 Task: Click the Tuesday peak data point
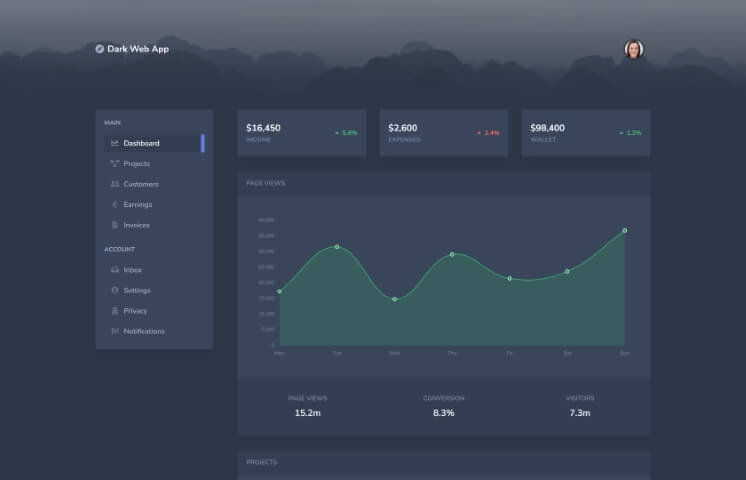click(337, 247)
